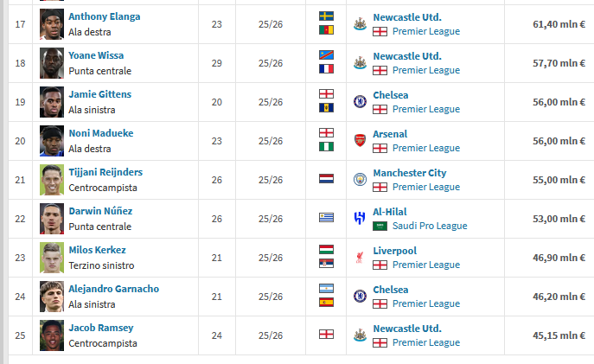Image resolution: width=594 pixels, height=364 pixels.
Task: Click the Al-Hilal club logo
Action: tap(360, 219)
